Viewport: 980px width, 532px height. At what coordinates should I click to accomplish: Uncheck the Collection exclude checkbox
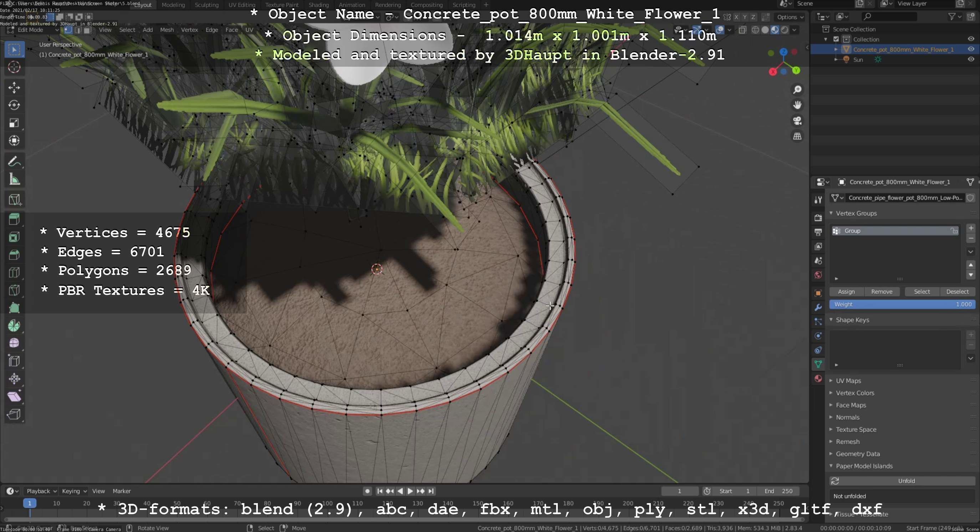coord(836,39)
